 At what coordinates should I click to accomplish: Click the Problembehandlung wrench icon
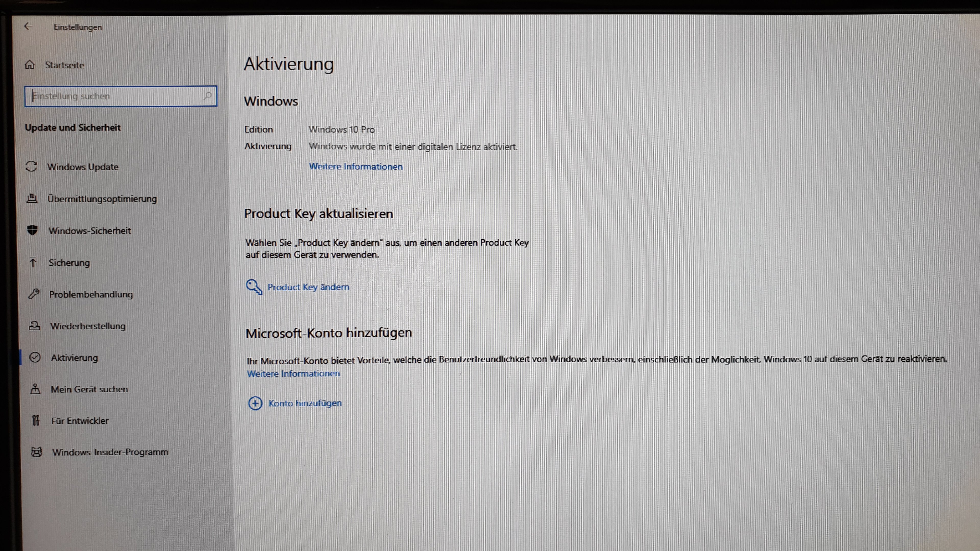click(33, 294)
